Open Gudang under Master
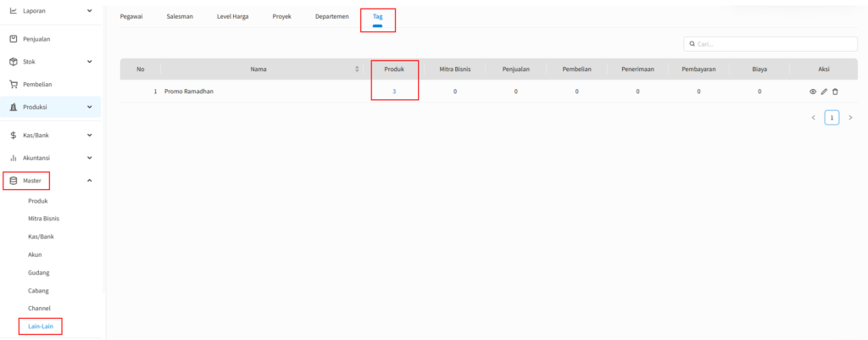 coord(38,272)
